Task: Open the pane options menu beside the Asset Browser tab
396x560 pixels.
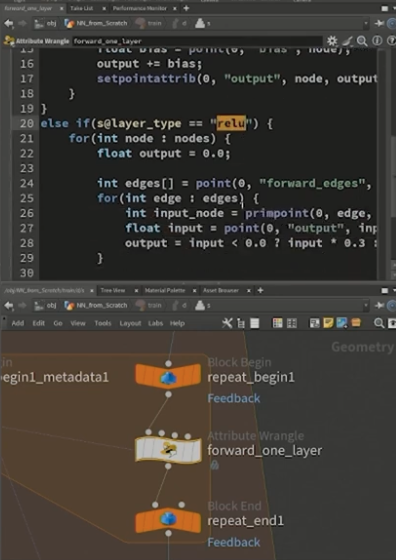Action: tap(385, 291)
